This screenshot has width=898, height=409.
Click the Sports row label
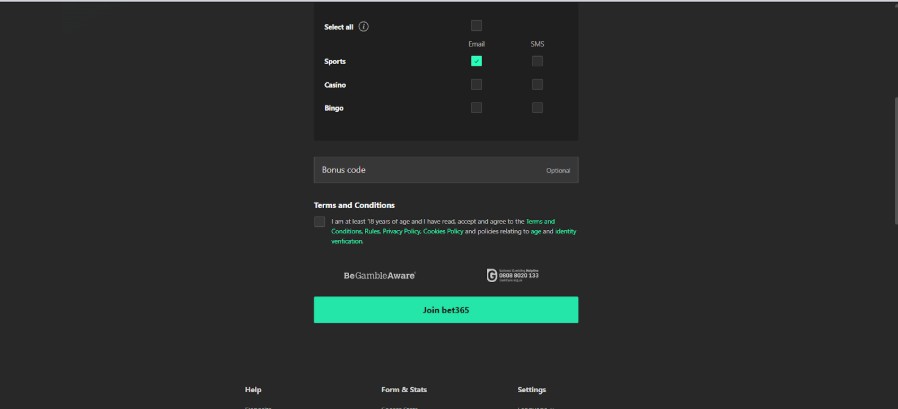click(335, 61)
